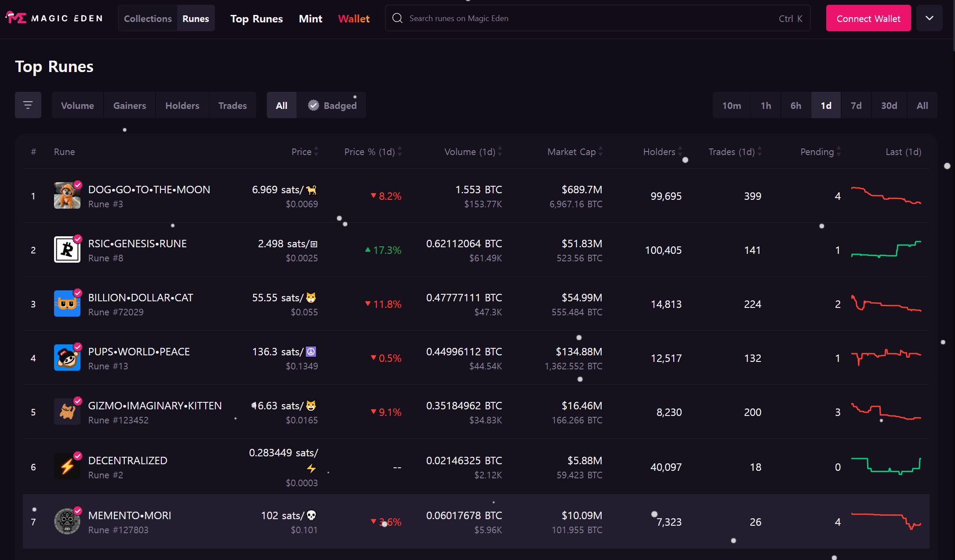Click GIZMO•IMAGINARY•KITTEN avatar icon
Image resolution: width=955 pixels, height=560 pixels.
click(x=67, y=412)
